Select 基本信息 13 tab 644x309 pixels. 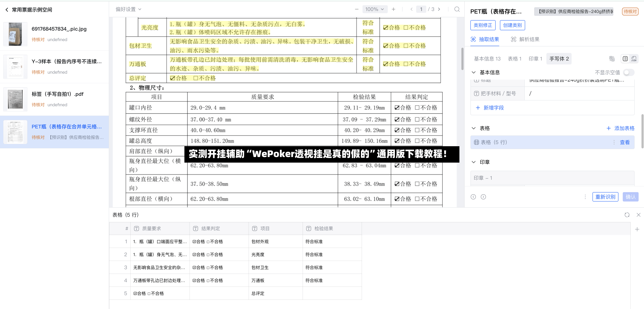point(487,59)
